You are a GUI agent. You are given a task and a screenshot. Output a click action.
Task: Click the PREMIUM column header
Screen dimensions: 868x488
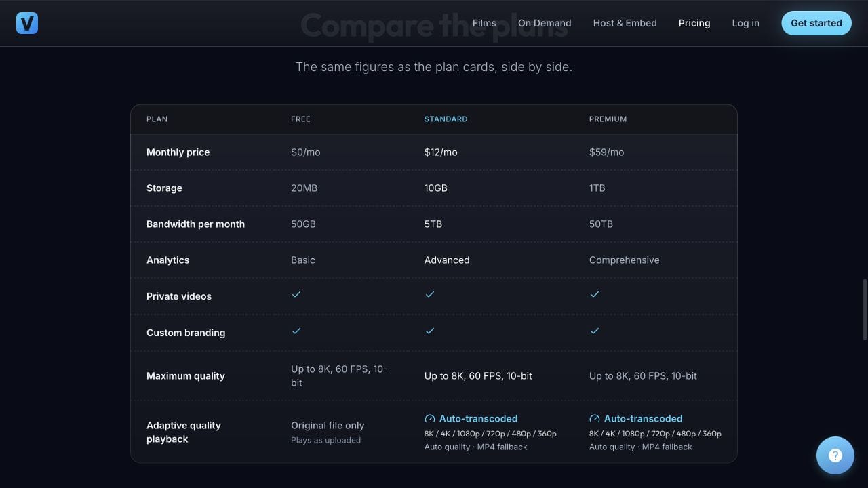tap(608, 119)
